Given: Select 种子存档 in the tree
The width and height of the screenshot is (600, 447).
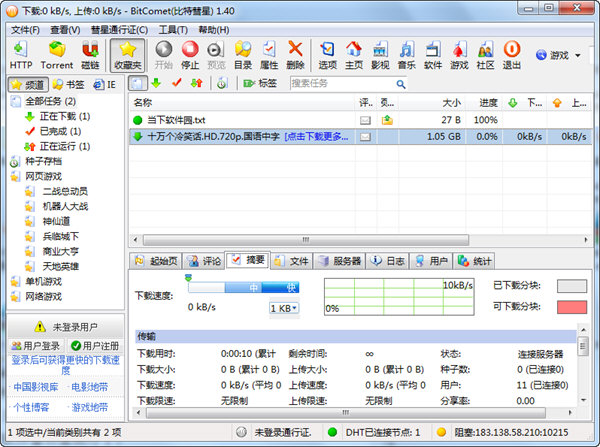Looking at the screenshot, I should coord(36,161).
